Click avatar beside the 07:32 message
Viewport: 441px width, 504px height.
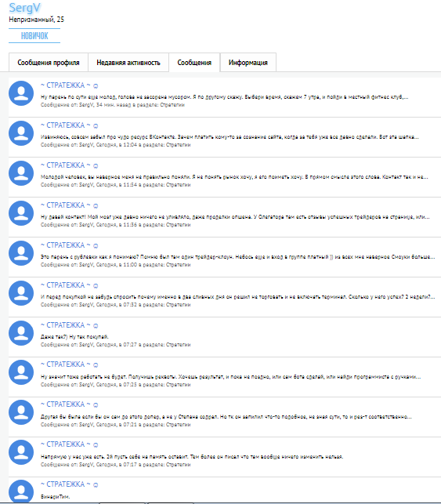tap(21, 293)
